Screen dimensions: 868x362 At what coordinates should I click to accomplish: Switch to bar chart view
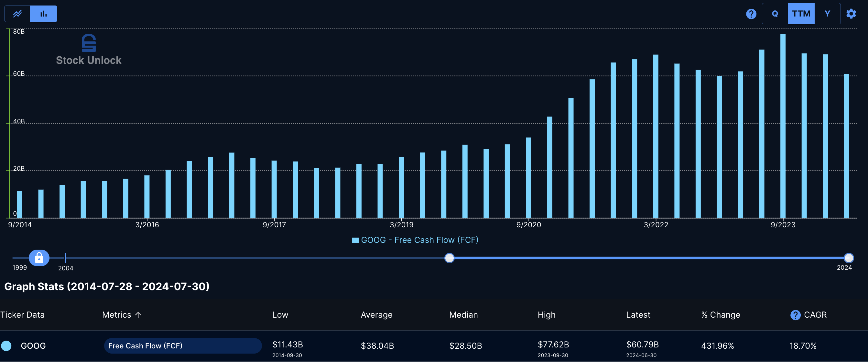coord(44,14)
